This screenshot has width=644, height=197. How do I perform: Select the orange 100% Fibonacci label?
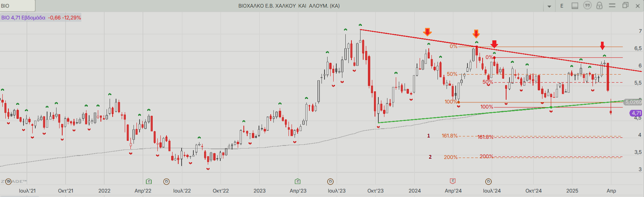tap(451, 102)
